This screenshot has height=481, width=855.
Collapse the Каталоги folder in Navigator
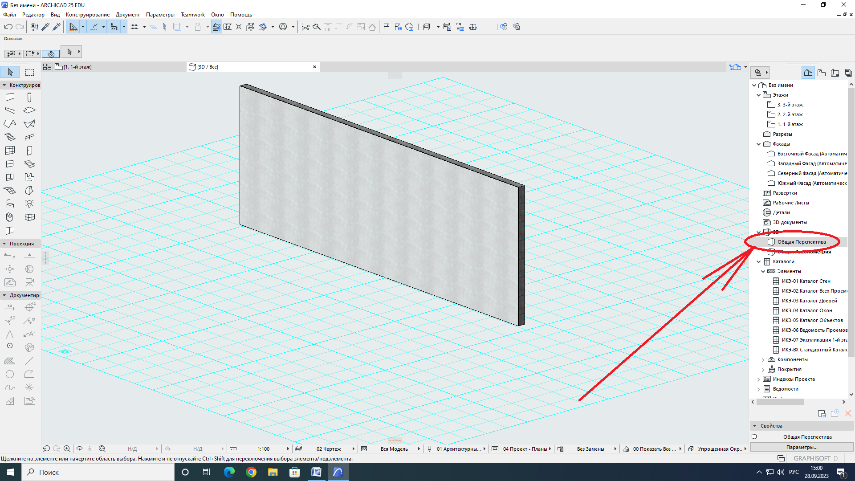click(759, 262)
